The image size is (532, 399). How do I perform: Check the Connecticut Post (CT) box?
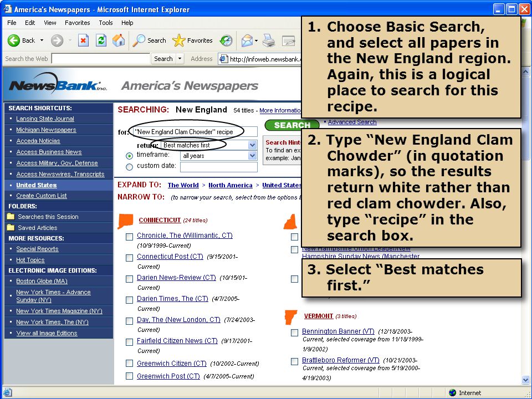129,258
